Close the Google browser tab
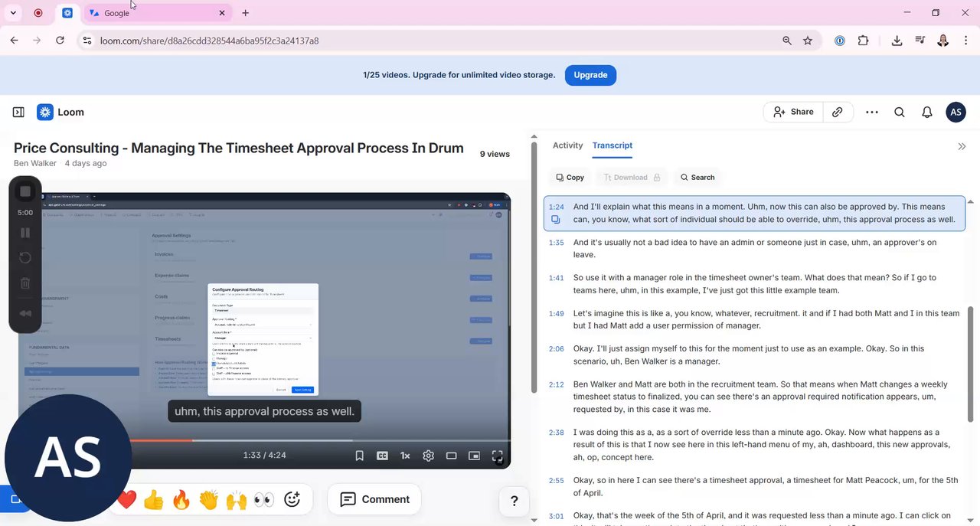This screenshot has width=980, height=526. tap(222, 13)
